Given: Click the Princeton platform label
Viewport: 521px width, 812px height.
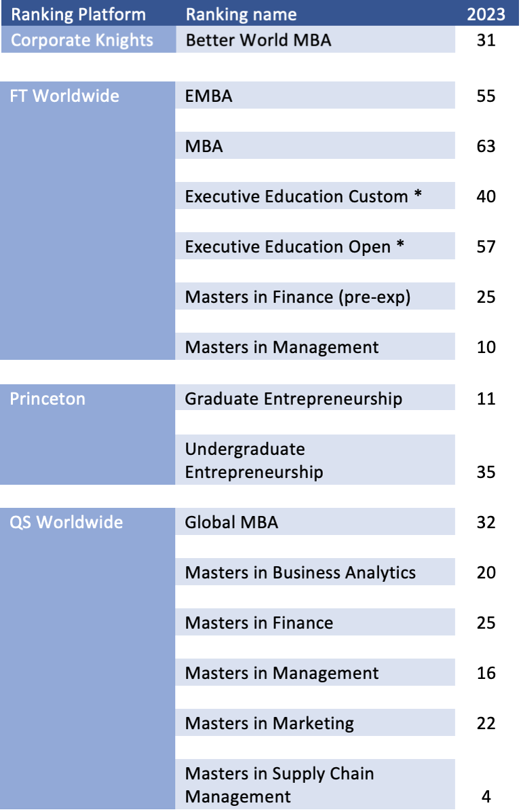Looking at the screenshot, I should tap(47, 399).
